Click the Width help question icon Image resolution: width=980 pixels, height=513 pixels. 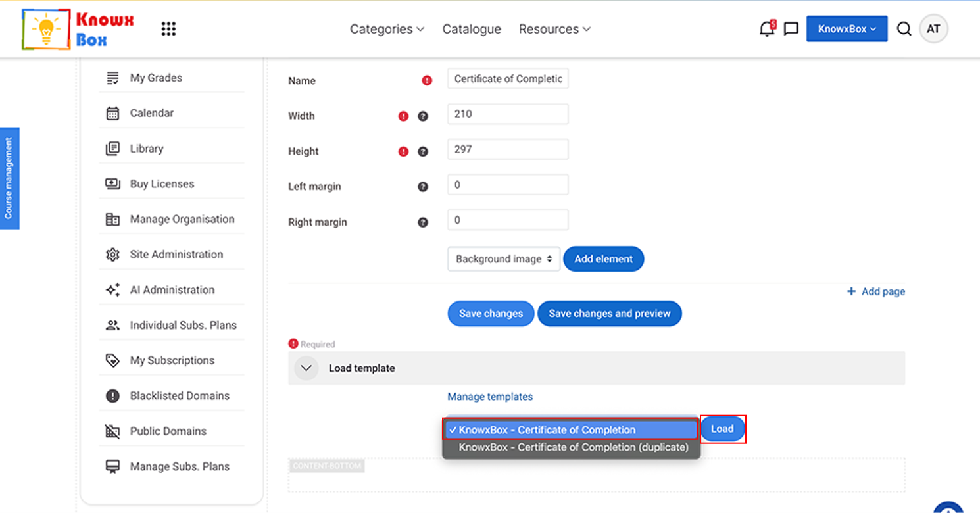coord(423,116)
